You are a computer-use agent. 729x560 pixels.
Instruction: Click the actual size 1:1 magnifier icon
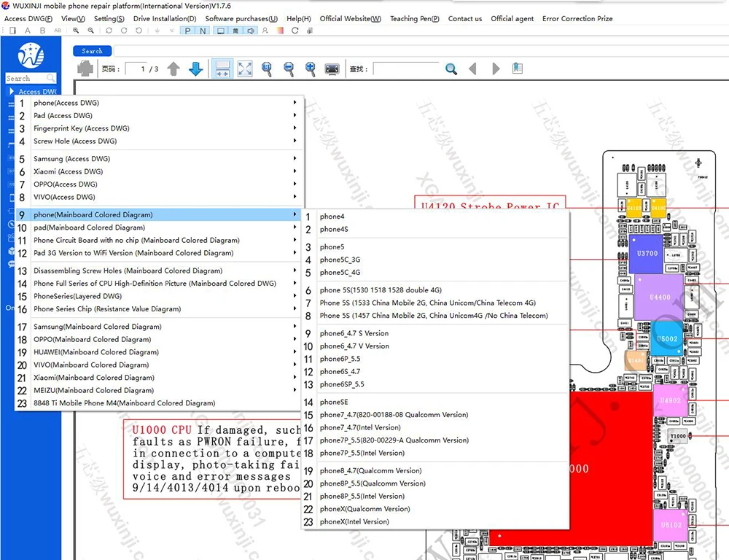(x=266, y=69)
